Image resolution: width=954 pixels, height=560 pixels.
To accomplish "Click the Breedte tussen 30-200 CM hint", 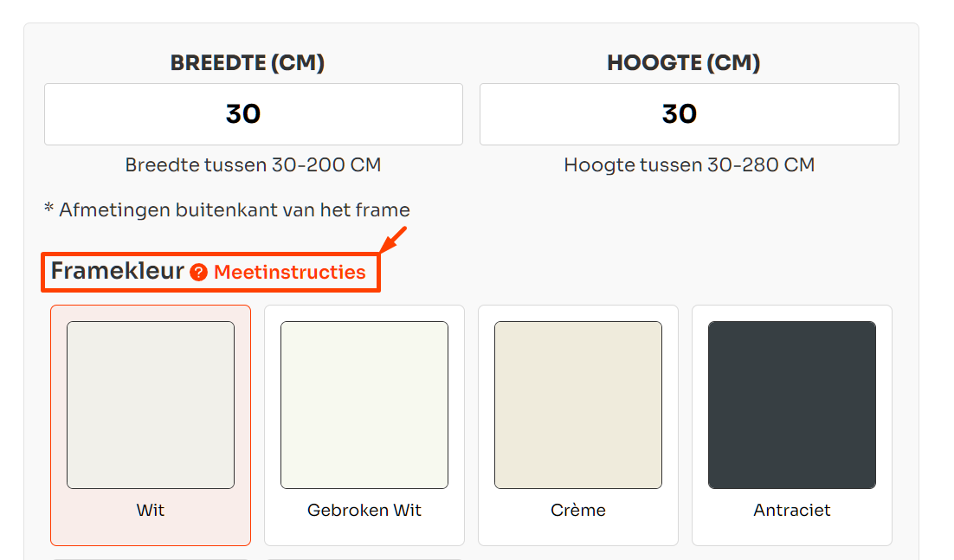I will tap(253, 164).
